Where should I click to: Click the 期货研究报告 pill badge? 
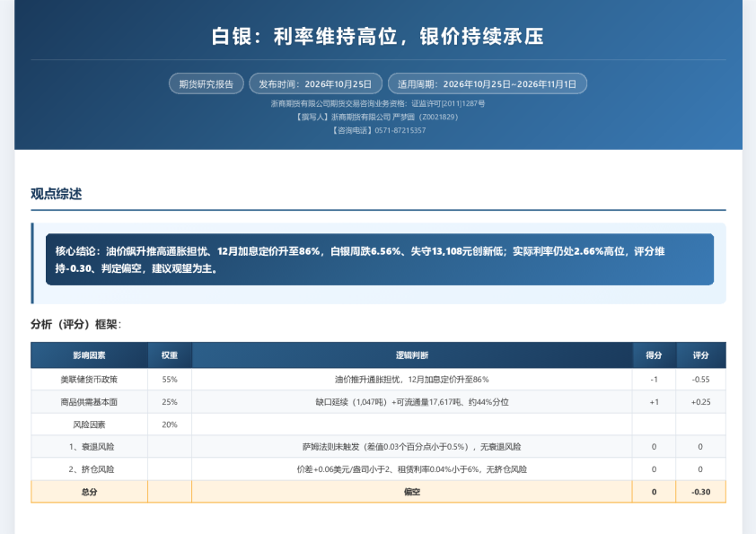point(207,83)
